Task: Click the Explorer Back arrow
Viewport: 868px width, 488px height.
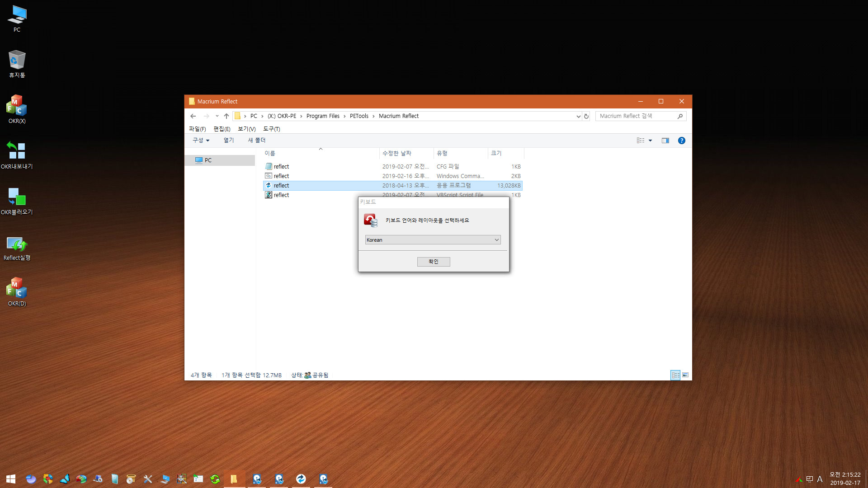Action: tap(193, 116)
